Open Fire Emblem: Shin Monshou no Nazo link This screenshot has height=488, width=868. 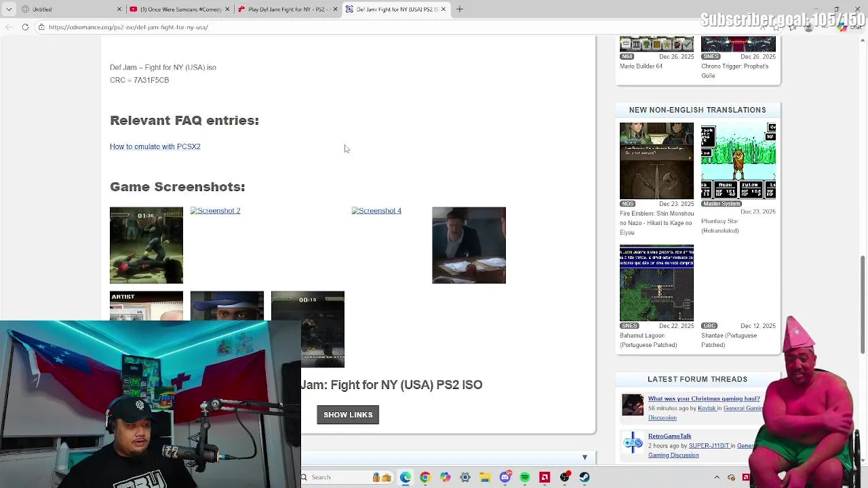(x=656, y=223)
